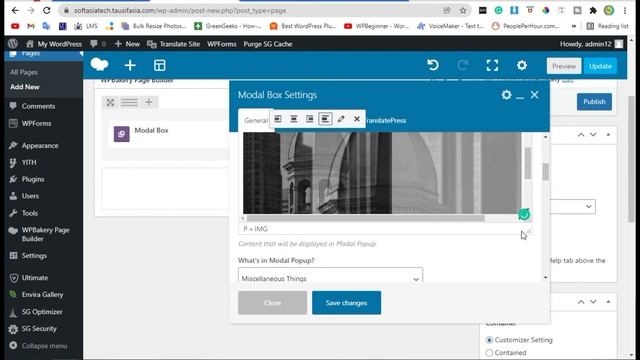This screenshot has width=640, height=360.
Task: Open the templates layout icon
Action: coord(160,65)
